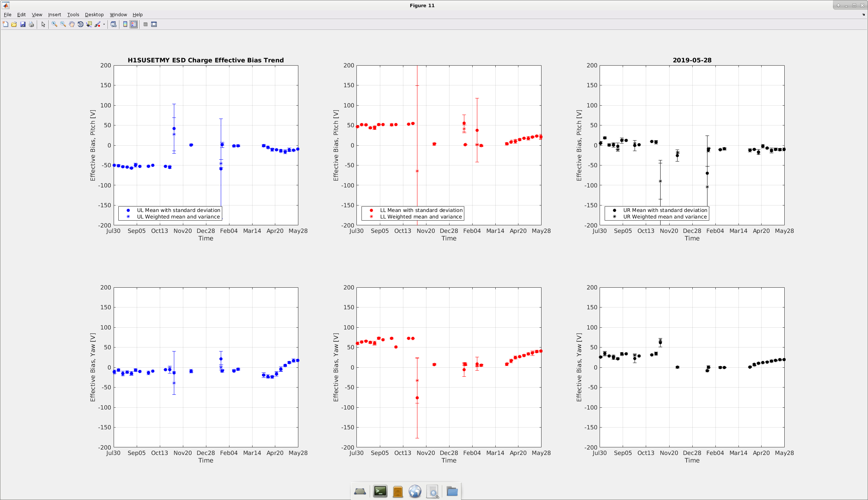Open the document search icon in the dock

[433, 491]
